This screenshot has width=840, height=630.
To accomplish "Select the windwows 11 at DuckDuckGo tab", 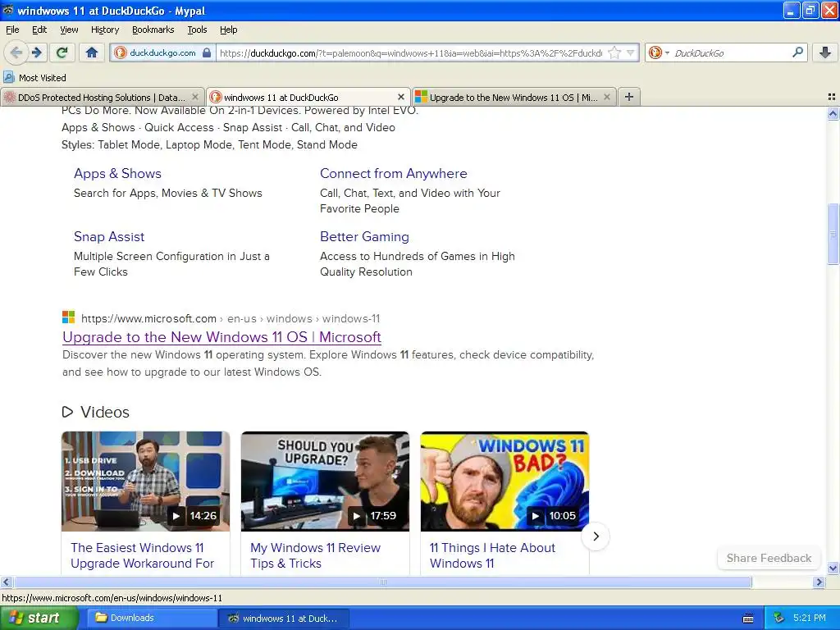I will click(308, 97).
